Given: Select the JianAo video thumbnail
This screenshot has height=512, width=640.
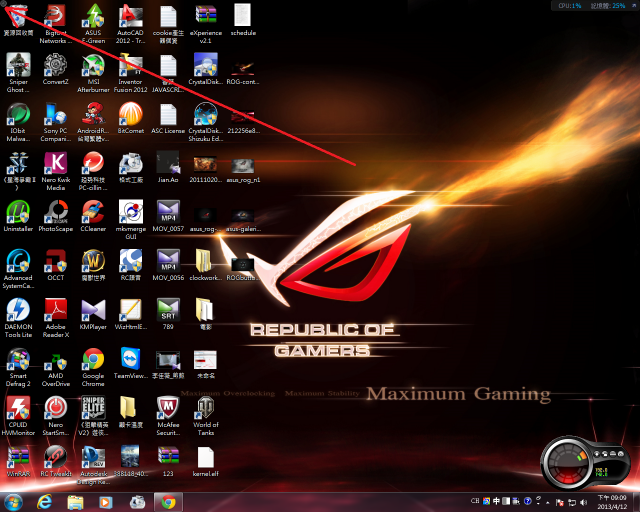Looking at the screenshot, I should (x=168, y=167).
